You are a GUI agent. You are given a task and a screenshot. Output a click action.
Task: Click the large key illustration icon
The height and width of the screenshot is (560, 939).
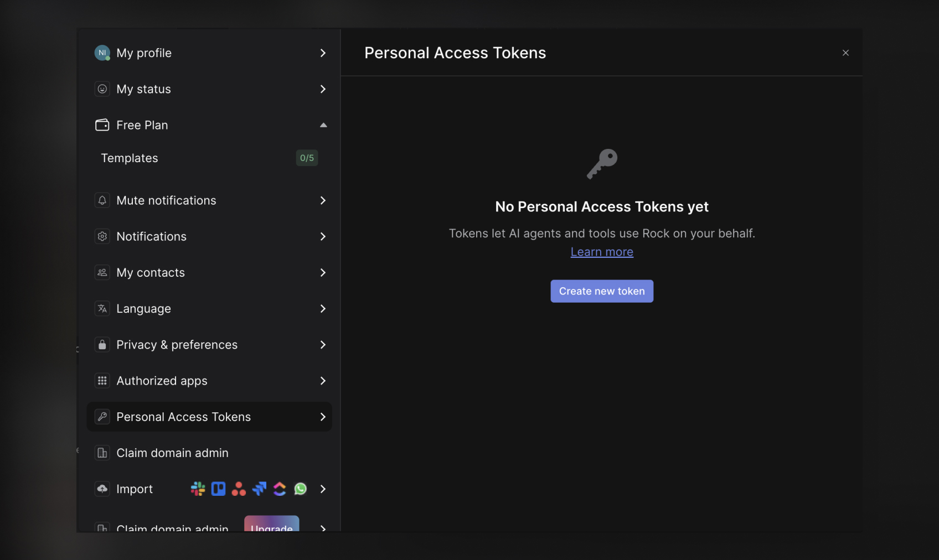click(x=602, y=164)
